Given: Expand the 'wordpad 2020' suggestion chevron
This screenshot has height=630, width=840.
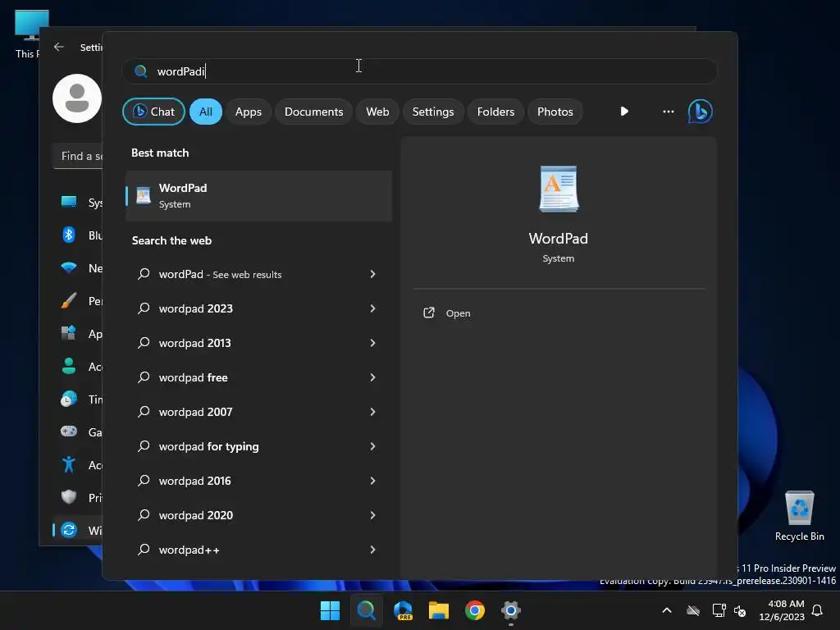Looking at the screenshot, I should tap(373, 515).
